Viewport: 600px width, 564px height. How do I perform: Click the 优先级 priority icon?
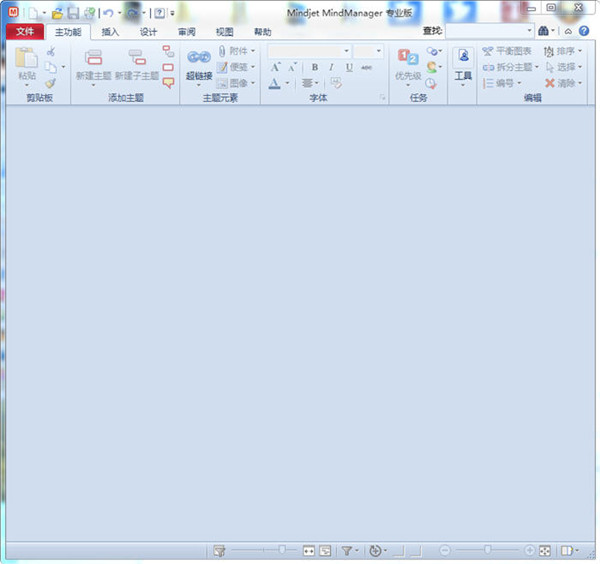408,59
